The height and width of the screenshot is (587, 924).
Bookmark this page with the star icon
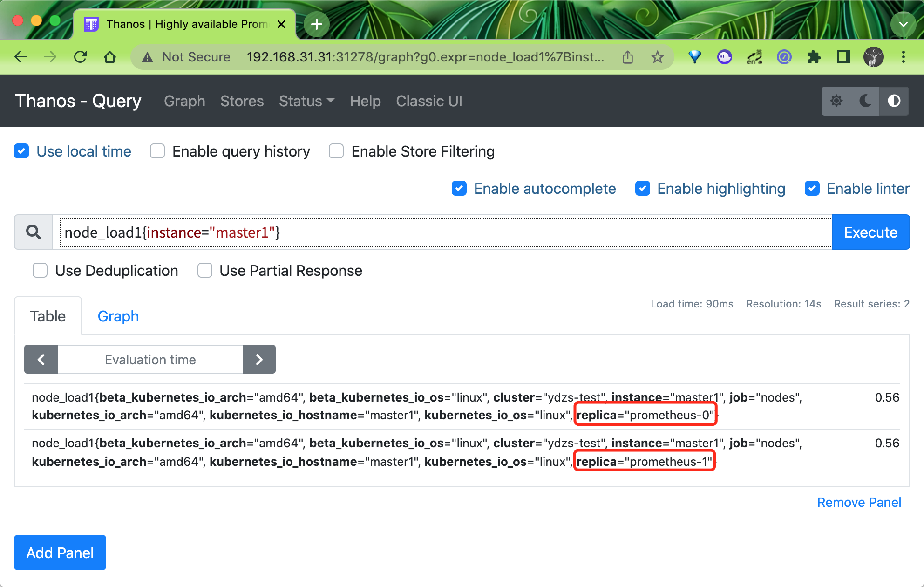point(657,57)
